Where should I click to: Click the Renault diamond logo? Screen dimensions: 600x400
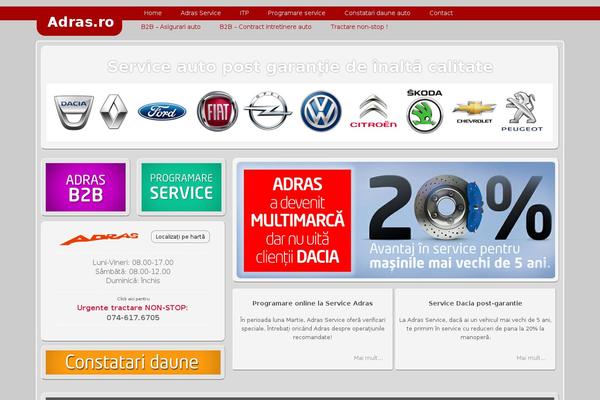[114, 111]
